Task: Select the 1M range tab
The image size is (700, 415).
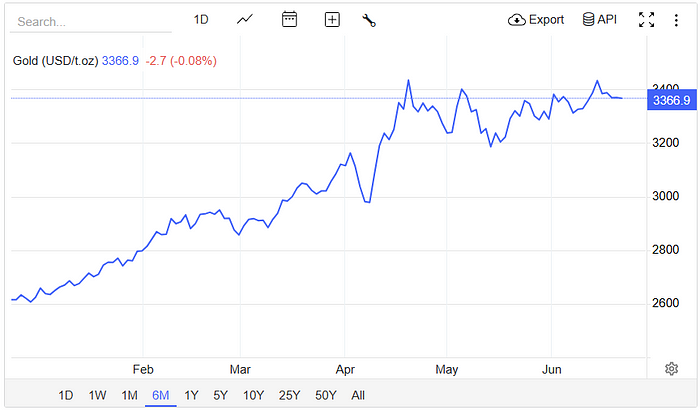Action: pyautogui.click(x=129, y=395)
